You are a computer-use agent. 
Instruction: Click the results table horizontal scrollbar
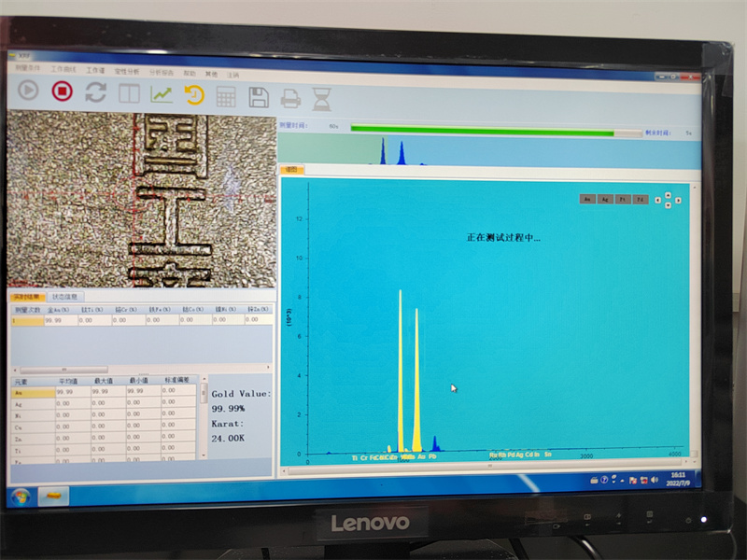click(75, 371)
